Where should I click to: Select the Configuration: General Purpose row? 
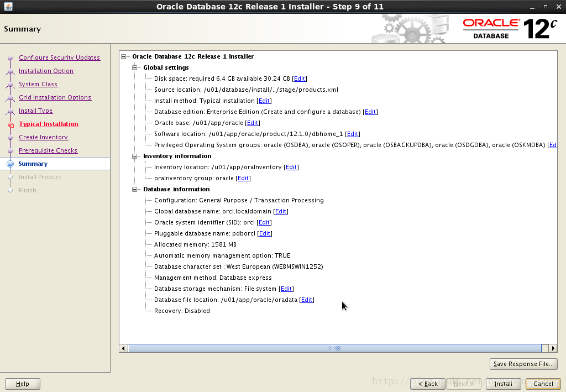(239, 200)
